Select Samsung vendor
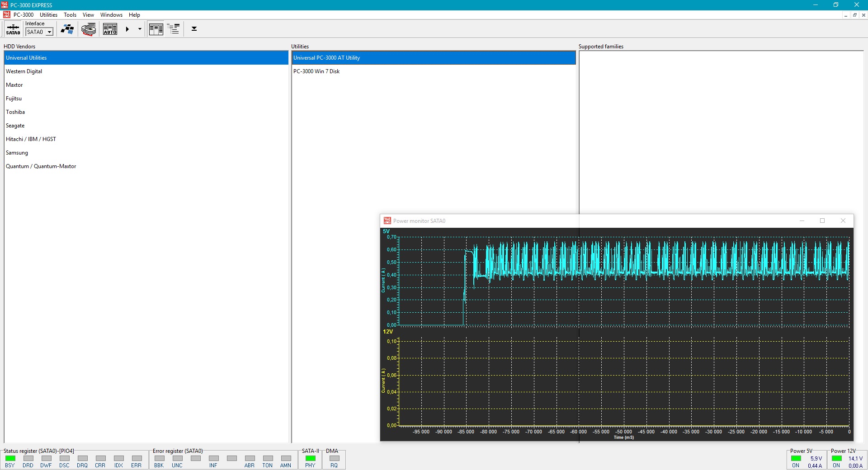 click(x=146, y=153)
